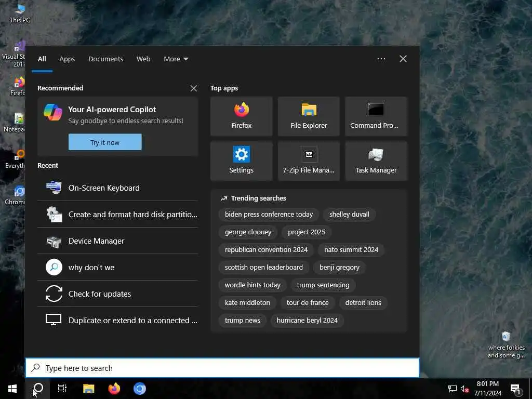Viewport: 532px width, 399px height.
Task: Search trending trump sentencing
Action: pyautogui.click(x=323, y=285)
